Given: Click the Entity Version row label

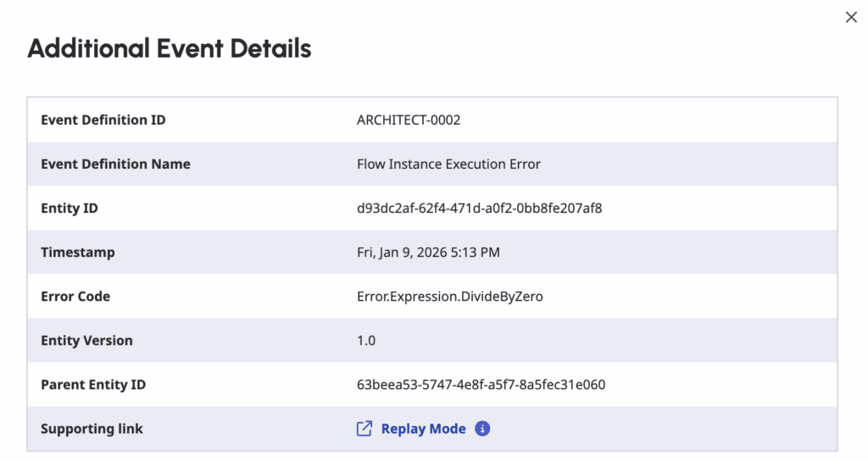Looking at the screenshot, I should pyautogui.click(x=86, y=341).
